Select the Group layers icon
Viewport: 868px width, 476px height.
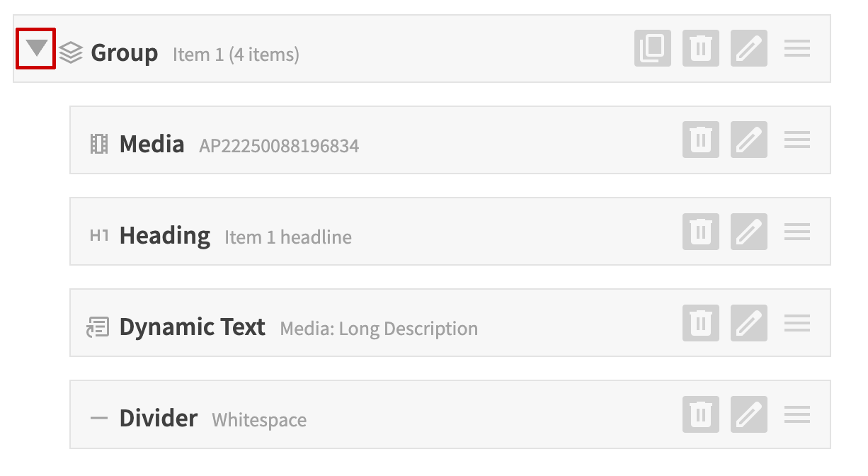pyautogui.click(x=71, y=52)
